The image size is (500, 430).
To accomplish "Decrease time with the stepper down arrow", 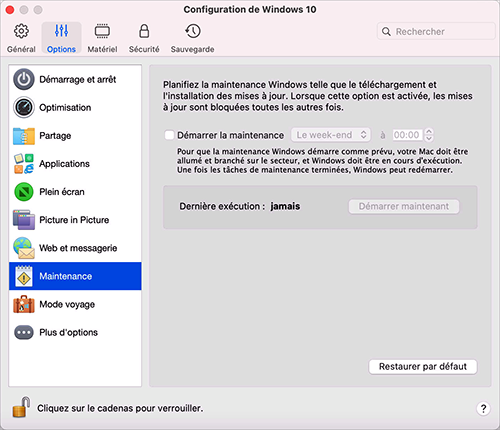I will (429, 138).
